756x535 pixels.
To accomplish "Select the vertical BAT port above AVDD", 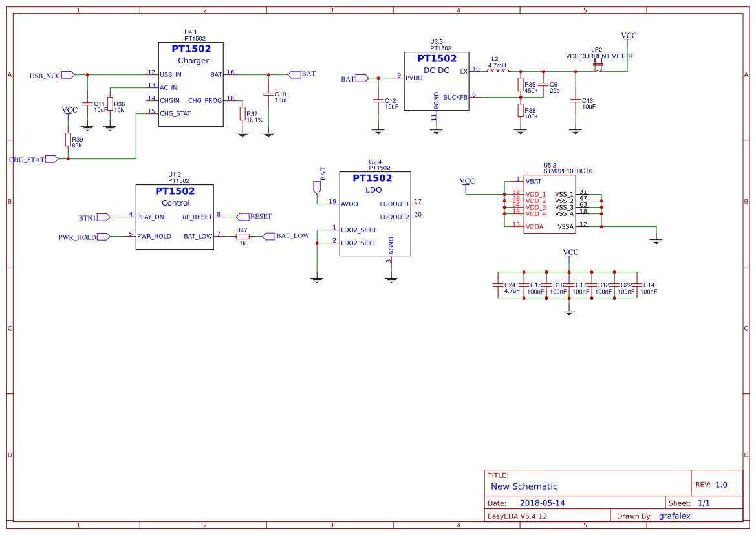I will [317, 188].
